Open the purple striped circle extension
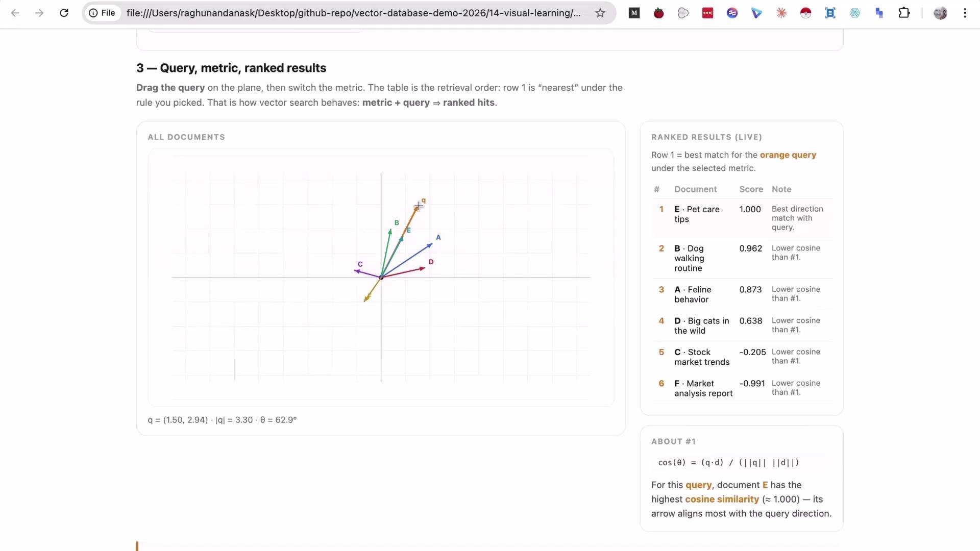 [x=732, y=13]
